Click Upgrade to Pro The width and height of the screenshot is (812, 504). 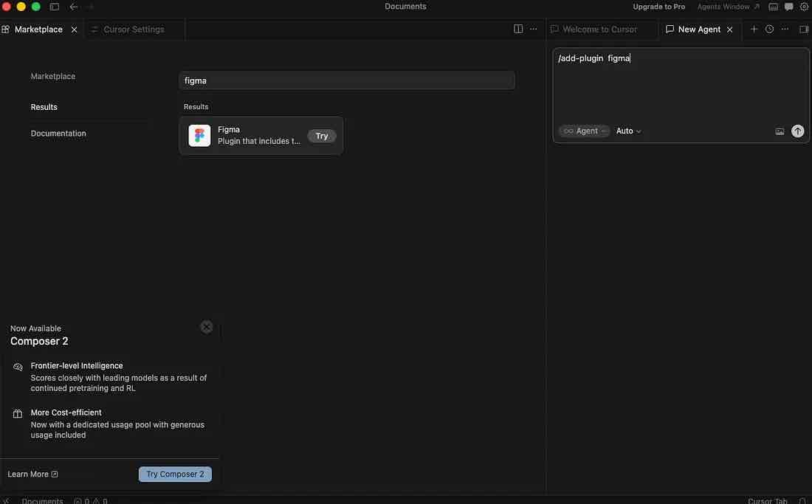point(658,7)
